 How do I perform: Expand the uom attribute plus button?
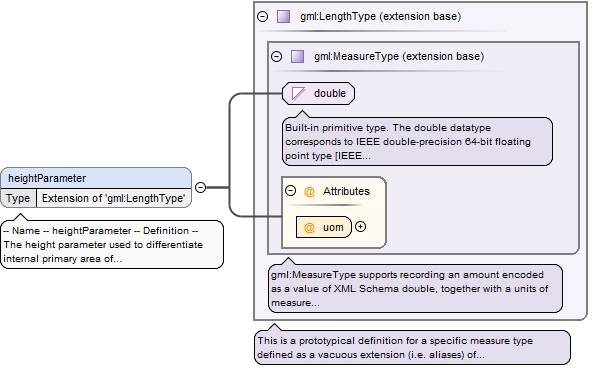(x=360, y=227)
